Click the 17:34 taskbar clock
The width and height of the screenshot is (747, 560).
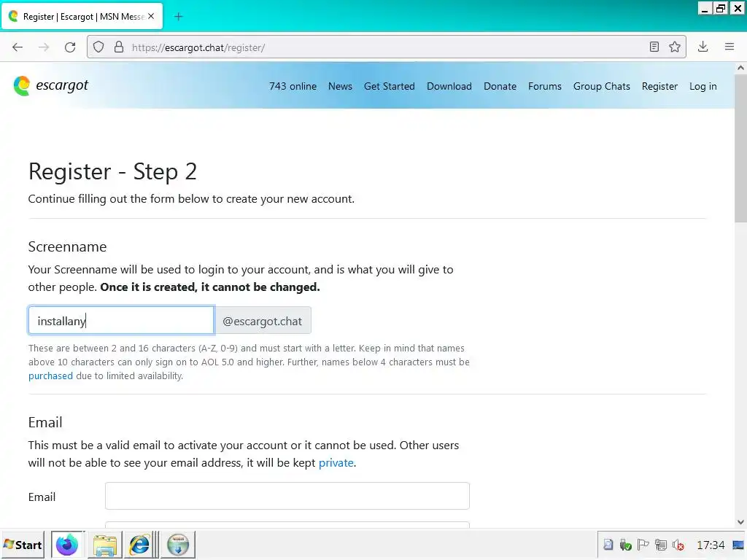[x=711, y=545]
